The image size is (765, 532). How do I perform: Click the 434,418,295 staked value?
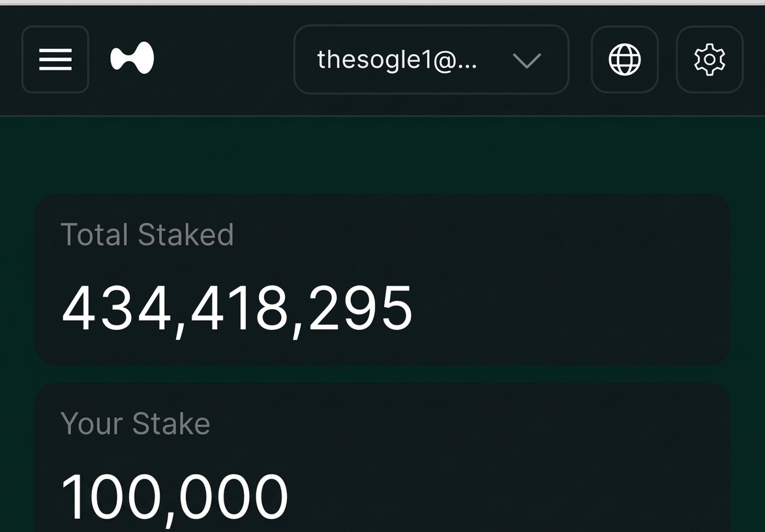click(x=237, y=309)
